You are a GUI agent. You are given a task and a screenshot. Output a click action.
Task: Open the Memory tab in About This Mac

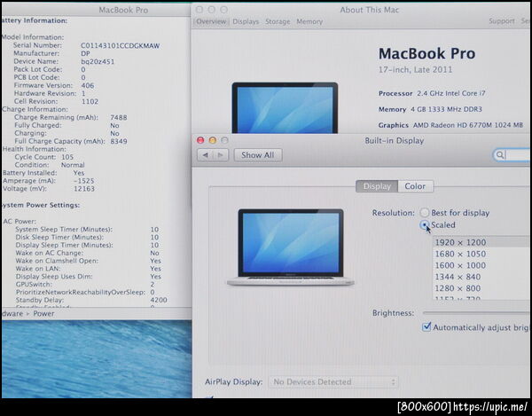pyautogui.click(x=309, y=21)
